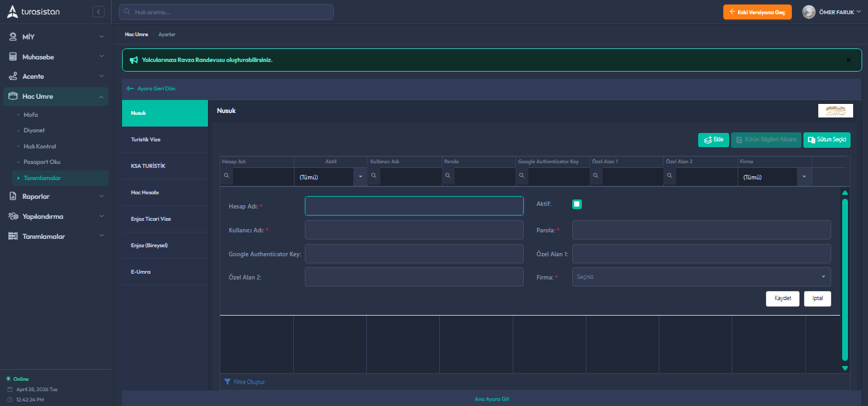Open the Aktif column filter dropdown
Screen dimensions: 868x406
(360, 177)
